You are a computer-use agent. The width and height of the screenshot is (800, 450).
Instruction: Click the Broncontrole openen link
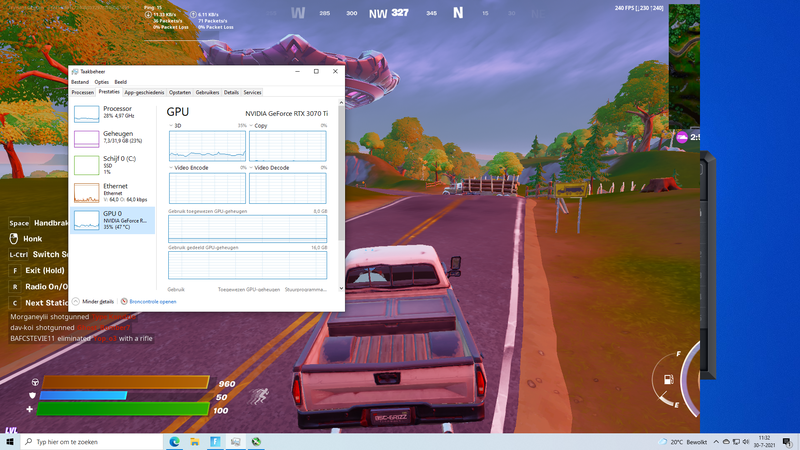(153, 302)
